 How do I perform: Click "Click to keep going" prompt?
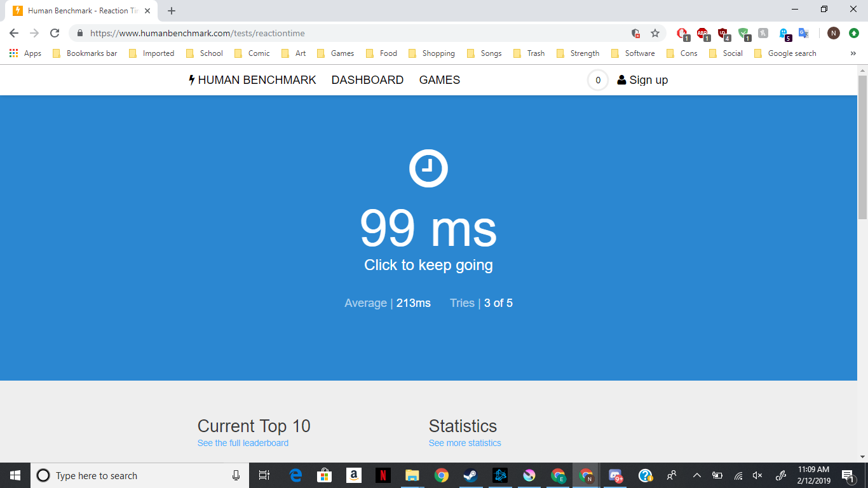(x=428, y=265)
